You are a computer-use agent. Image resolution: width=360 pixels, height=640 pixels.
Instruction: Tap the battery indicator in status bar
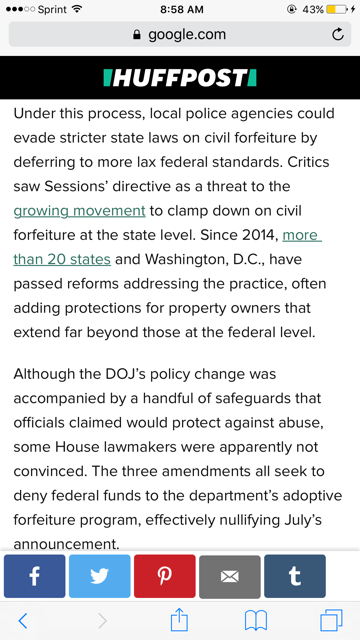point(337,9)
